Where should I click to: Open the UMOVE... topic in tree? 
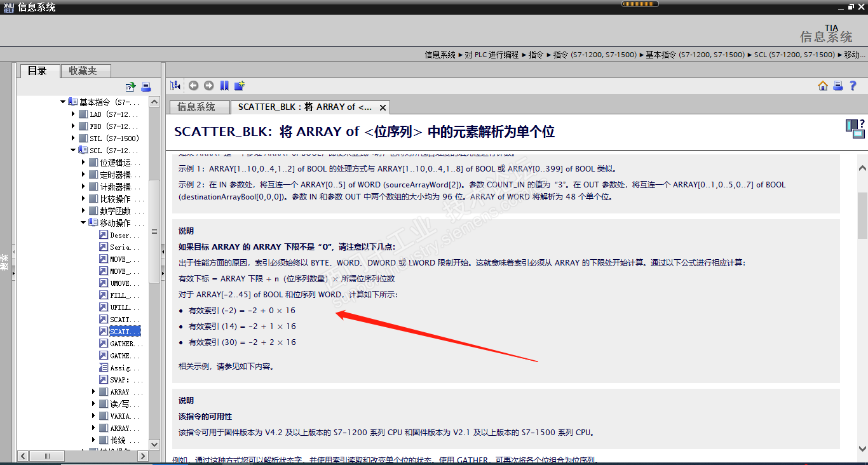(x=119, y=283)
